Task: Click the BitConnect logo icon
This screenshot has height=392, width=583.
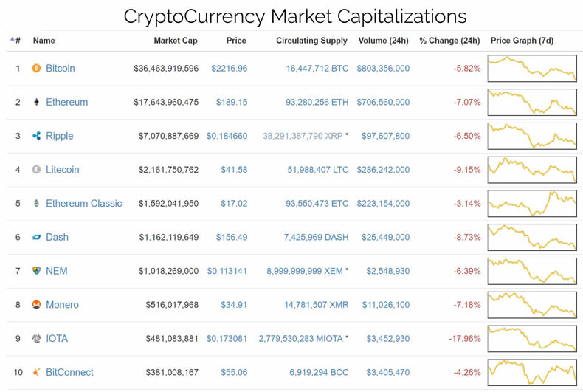Action: 36,372
